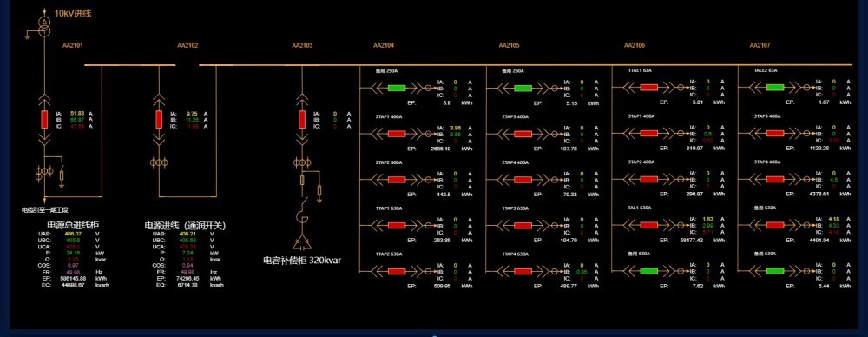The width and height of the screenshot is (868, 337).
Task: Select the 2TAP1 400A feeder breaker
Action: (x=397, y=134)
